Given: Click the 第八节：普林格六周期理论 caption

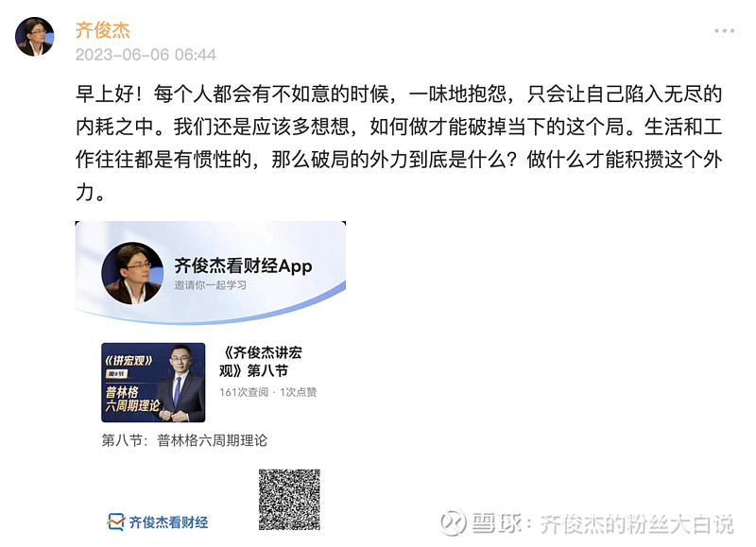Looking at the screenshot, I should 184,440.
